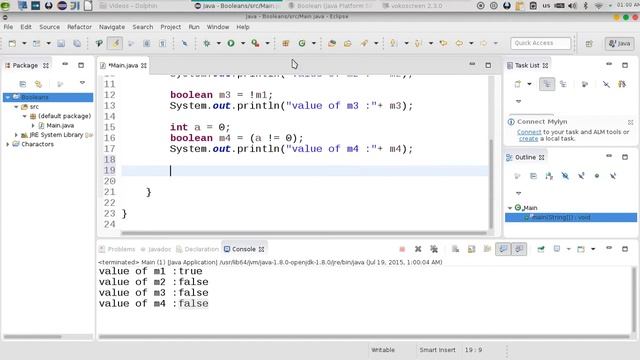Screen dimensions: 640x360
Task: Expand the Charactors project
Action: 8,144
